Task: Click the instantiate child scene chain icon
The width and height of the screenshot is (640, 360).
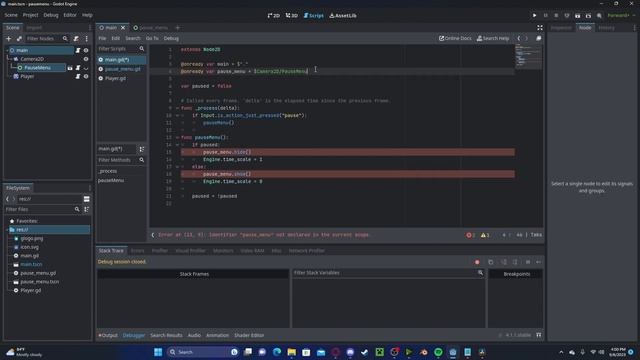Action: click(19, 38)
